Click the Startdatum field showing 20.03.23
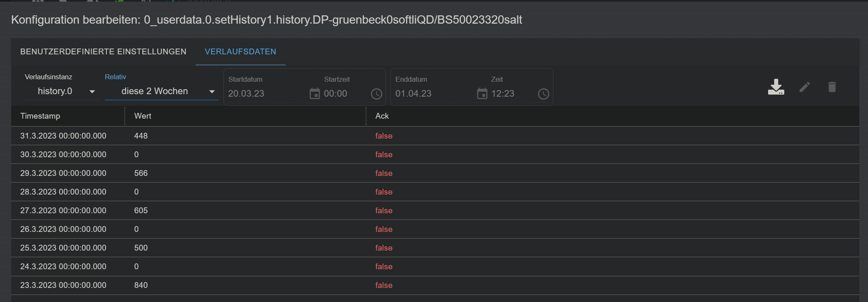The image size is (868, 302). [x=265, y=94]
